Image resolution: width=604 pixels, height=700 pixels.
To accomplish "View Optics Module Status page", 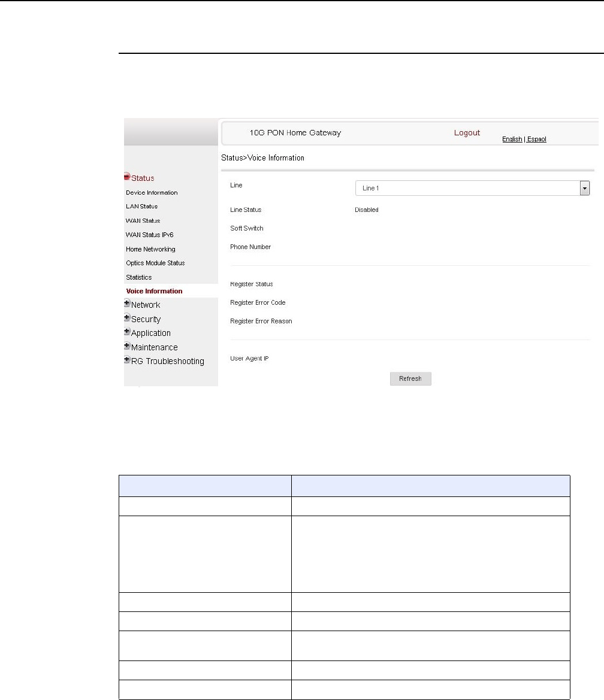I will click(x=155, y=263).
